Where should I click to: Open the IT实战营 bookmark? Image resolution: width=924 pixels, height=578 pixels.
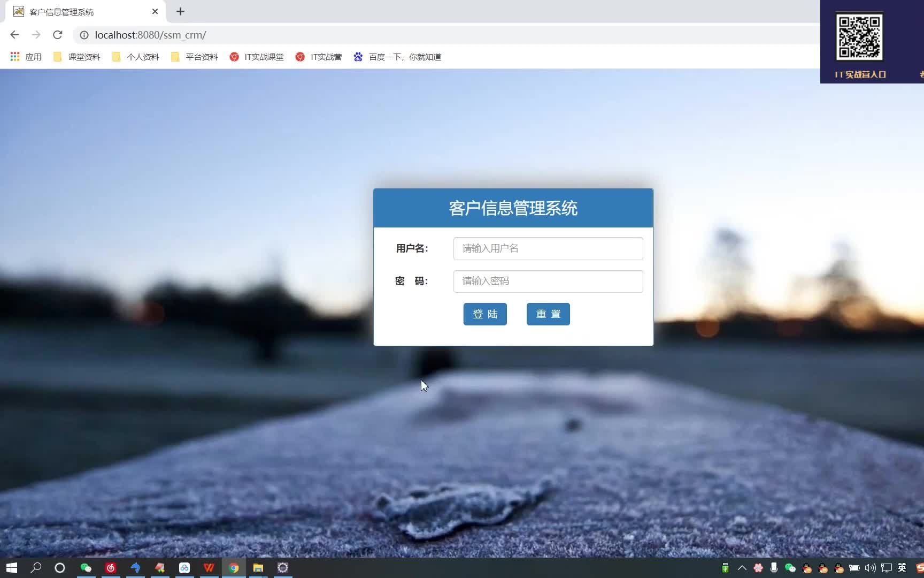coord(319,57)
